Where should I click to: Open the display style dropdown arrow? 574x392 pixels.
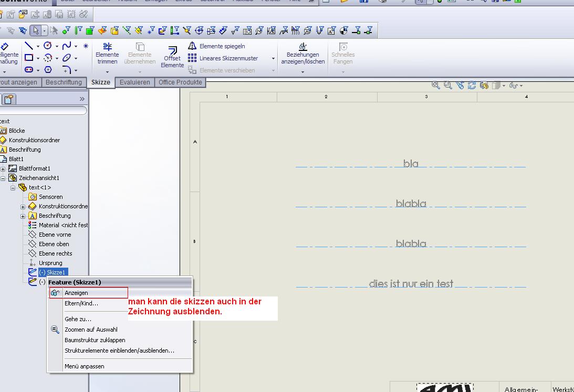coord(504,86)
